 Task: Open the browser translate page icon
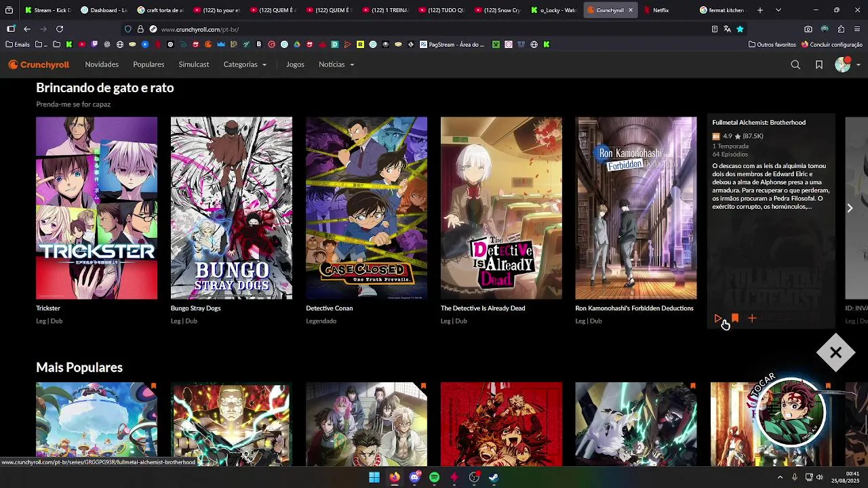(x=727, y=29)
